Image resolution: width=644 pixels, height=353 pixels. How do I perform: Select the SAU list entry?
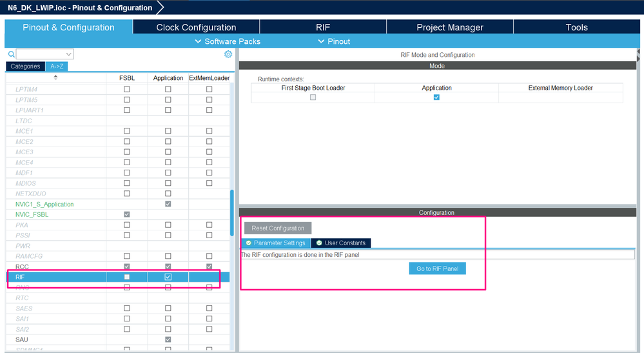(x=22, y=339)
